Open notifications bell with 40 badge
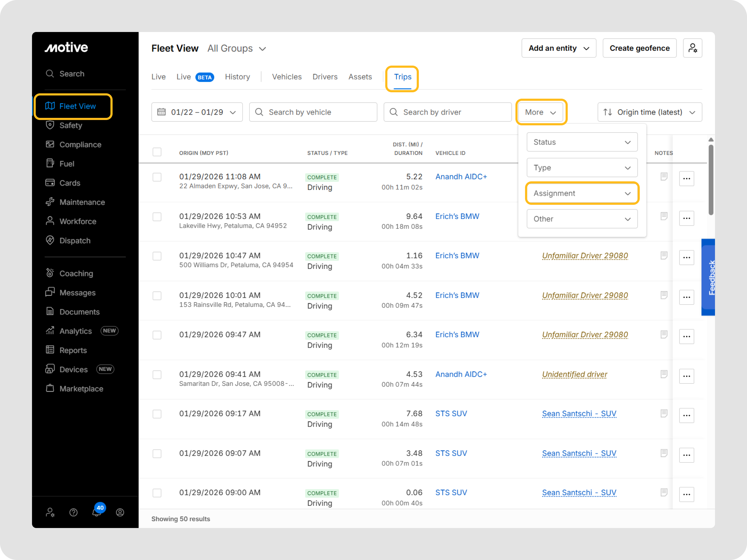This screenshot has width=747, height=560. [97, 512]
